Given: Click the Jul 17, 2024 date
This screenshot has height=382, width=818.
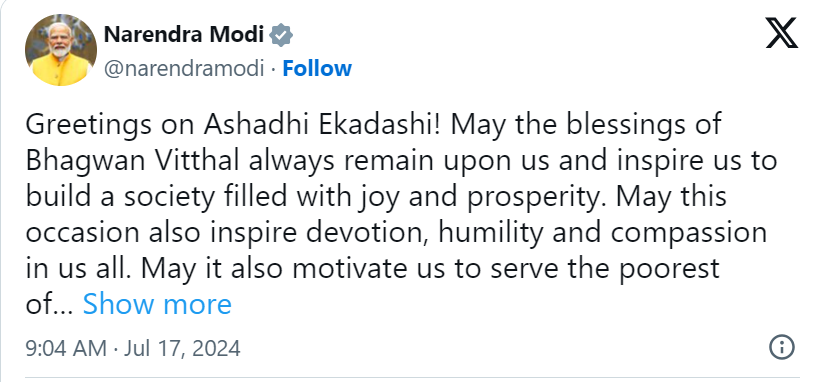Looking at the screenshot, I should pyautogui.click(x=182, y=348).
